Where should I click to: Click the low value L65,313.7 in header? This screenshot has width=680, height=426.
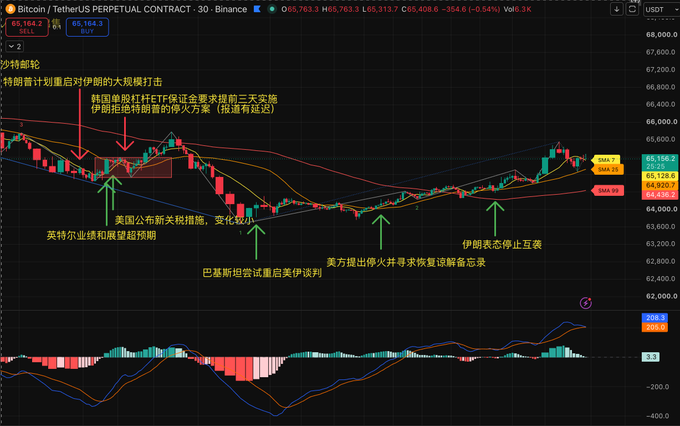coord(380,9)
